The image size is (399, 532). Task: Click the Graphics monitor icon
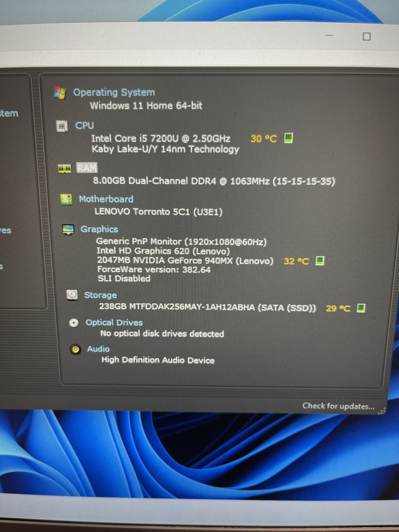[x=68, y=229]
